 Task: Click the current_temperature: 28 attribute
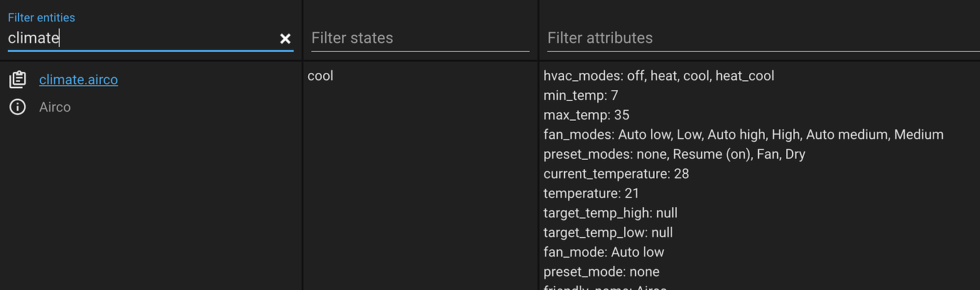[616, 173]
